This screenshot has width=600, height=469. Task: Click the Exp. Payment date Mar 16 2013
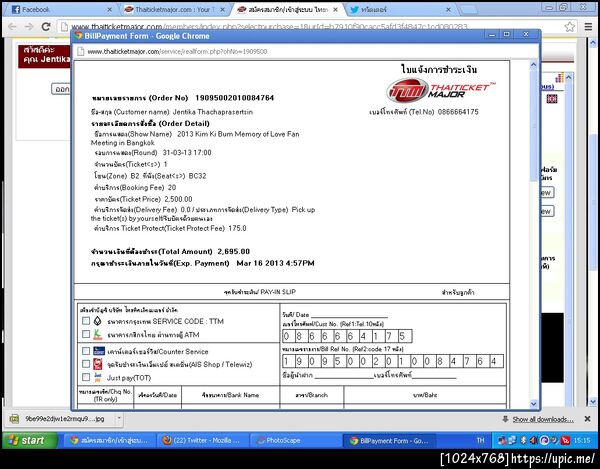tap(275, 263)
